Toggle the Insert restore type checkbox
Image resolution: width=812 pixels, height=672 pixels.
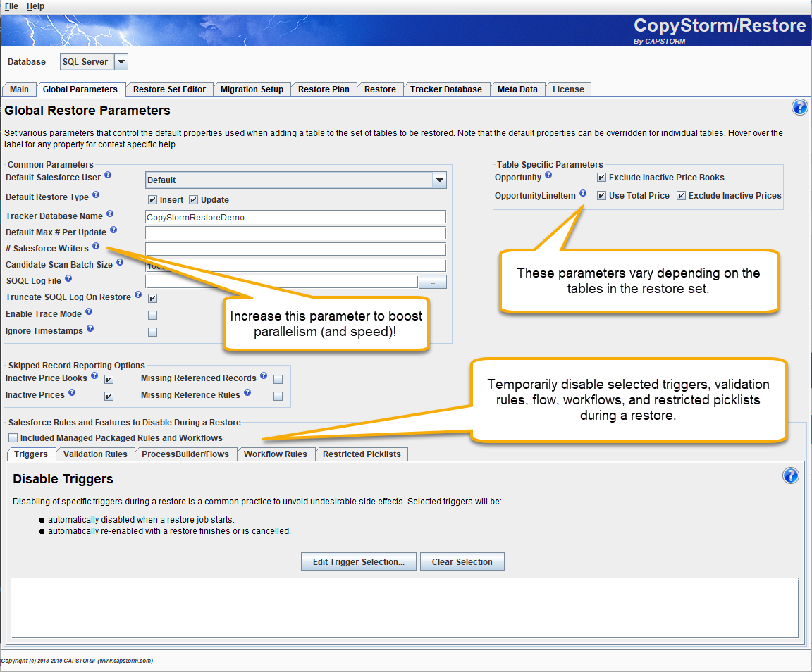click(153, 200)
